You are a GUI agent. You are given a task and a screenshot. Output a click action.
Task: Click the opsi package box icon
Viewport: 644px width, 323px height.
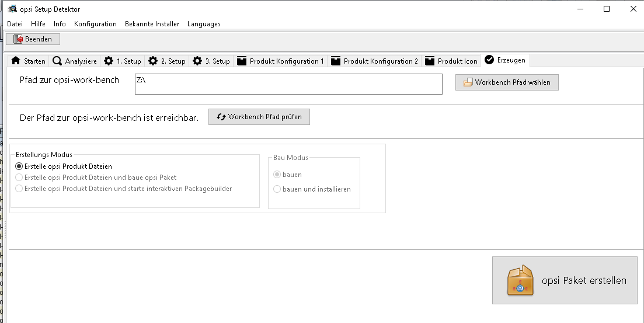(x=519, y=280)
